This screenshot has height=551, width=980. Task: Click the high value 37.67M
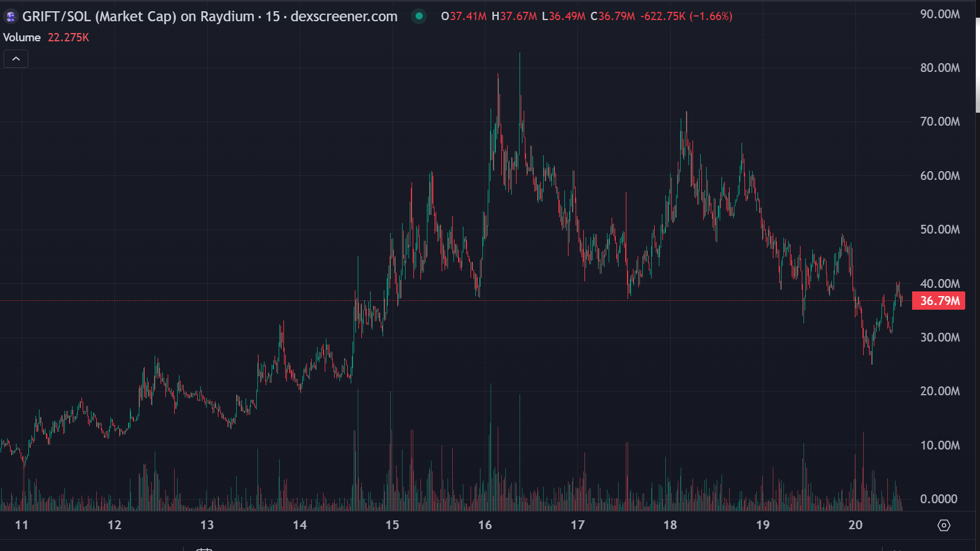[518, 17]
